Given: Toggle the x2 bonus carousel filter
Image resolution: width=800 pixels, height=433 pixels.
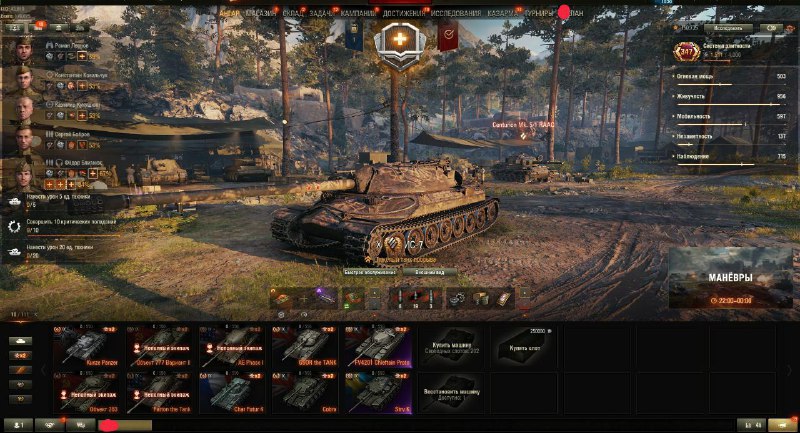Looking at the screenshot, I should click(20, 355).
